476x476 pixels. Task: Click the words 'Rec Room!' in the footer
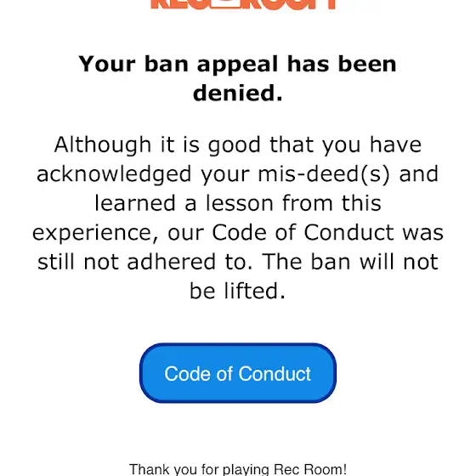(310, 469)
